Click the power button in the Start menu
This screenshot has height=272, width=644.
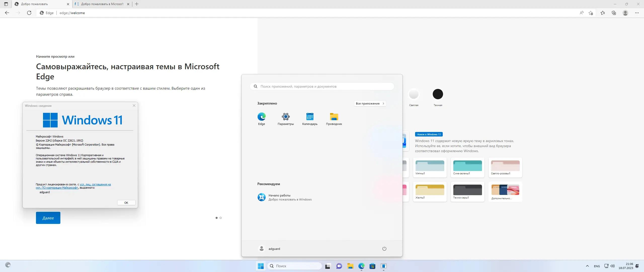click(384, 249)
